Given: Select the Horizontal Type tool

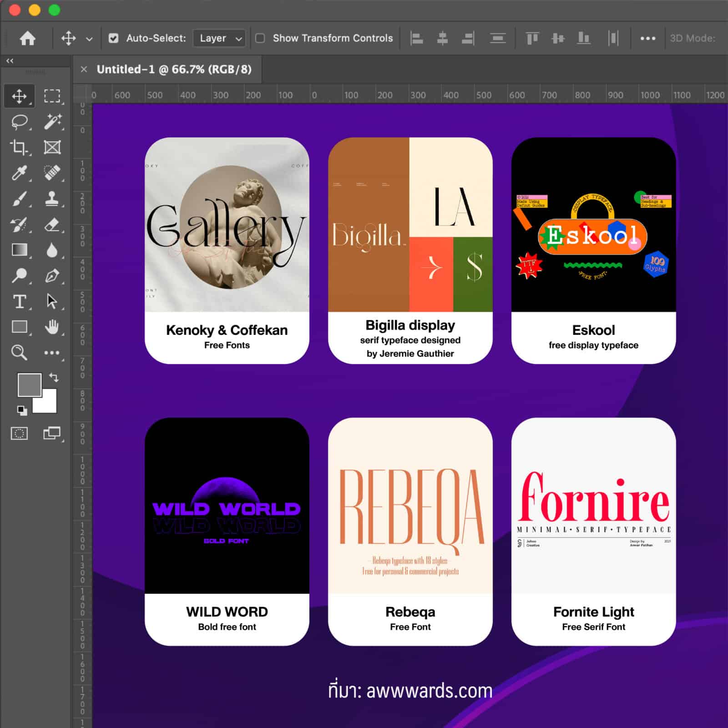Looking at the screenshot, I should point(19,301).
